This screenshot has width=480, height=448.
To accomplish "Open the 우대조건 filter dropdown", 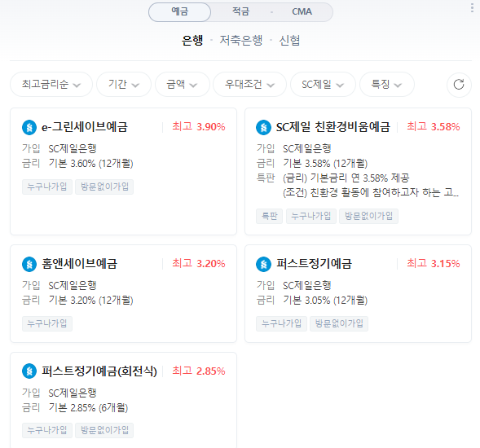I will [250, 84].
